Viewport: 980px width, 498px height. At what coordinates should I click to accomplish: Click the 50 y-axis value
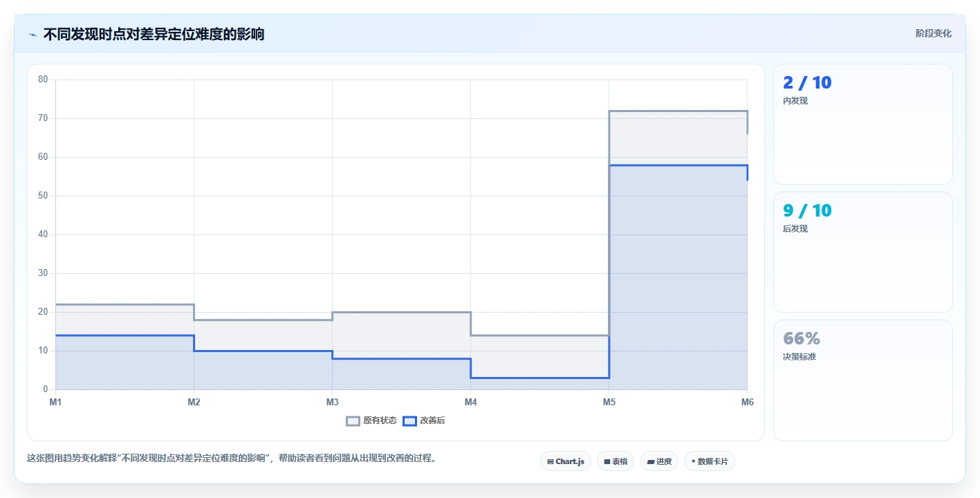click(x=43, y=196)
